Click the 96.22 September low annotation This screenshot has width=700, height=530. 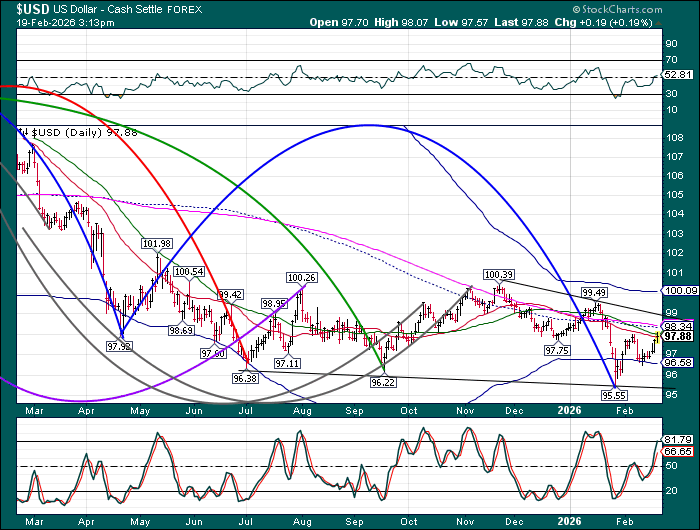[384, 382]
